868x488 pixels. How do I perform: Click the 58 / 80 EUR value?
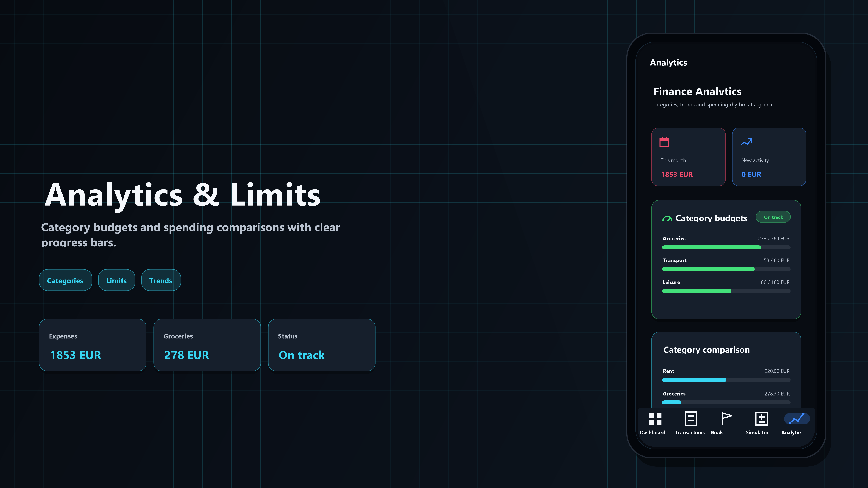pos(777,261)
